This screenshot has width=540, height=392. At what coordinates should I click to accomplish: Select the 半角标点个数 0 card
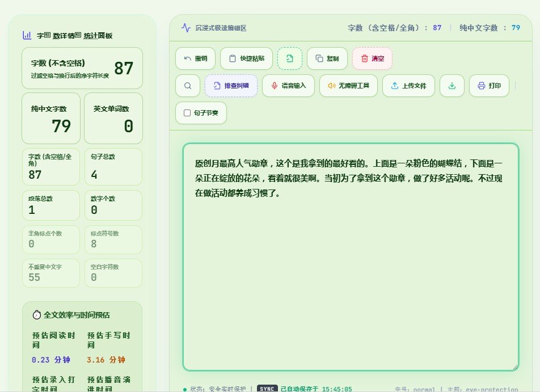(51, 239)
